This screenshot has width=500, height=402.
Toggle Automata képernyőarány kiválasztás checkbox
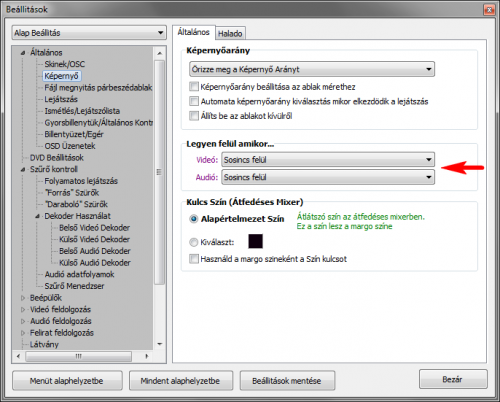point(194,101)
